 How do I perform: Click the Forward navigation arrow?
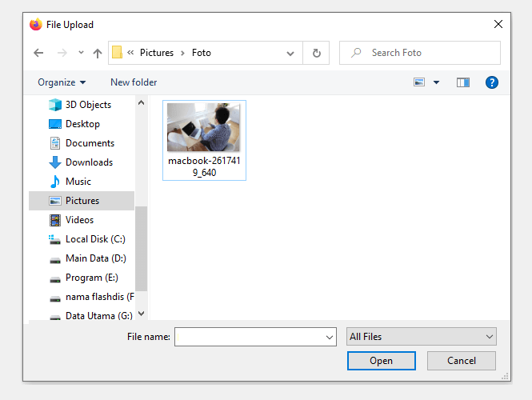click(62, 53)
